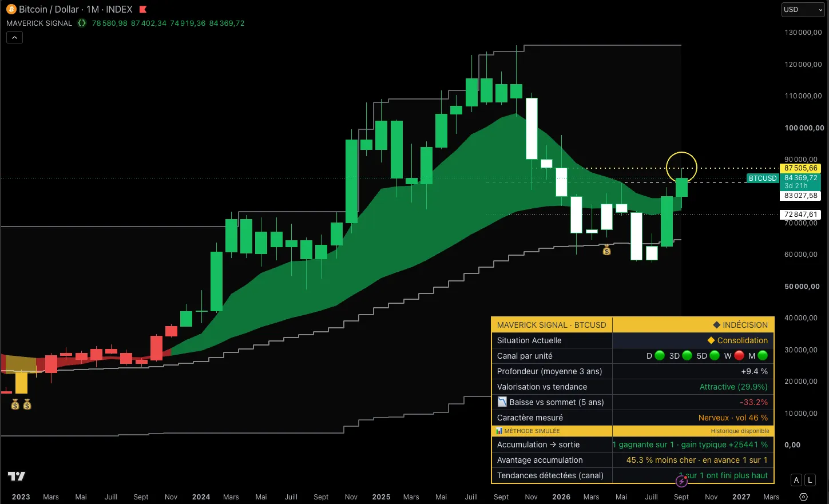This screenshot has width=829, height=504.
Task: Click the yellow 87 505,66 price label
Action: [801, 168]
